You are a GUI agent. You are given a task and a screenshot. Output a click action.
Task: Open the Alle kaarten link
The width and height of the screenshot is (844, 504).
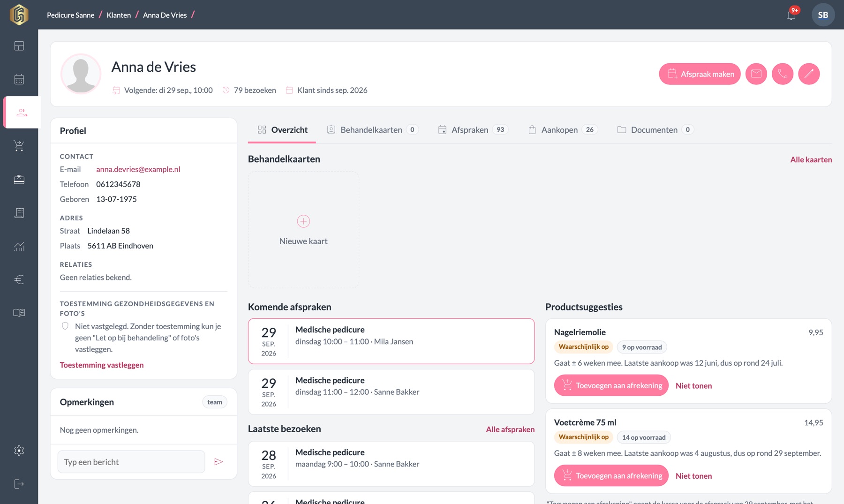tap(811, 159)
